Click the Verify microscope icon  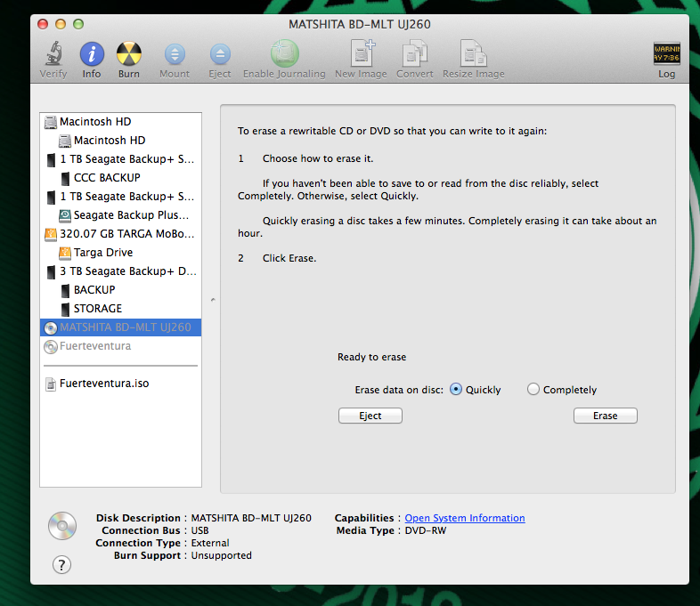pyautogui.click(x=53, y=53)
